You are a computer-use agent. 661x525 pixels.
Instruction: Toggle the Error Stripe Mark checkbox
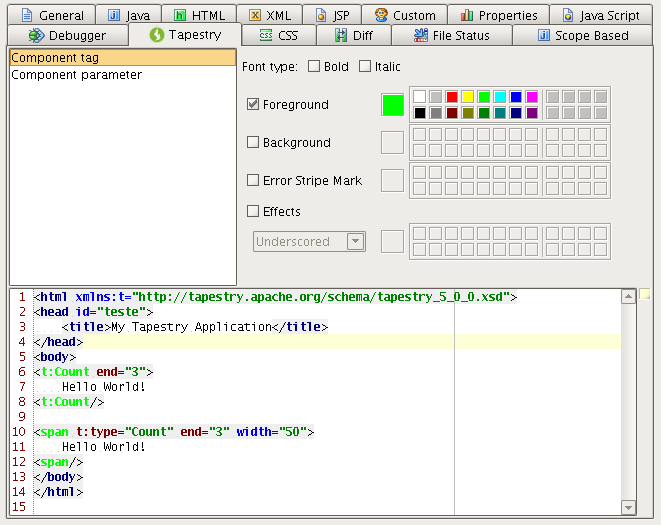[253, 180]
